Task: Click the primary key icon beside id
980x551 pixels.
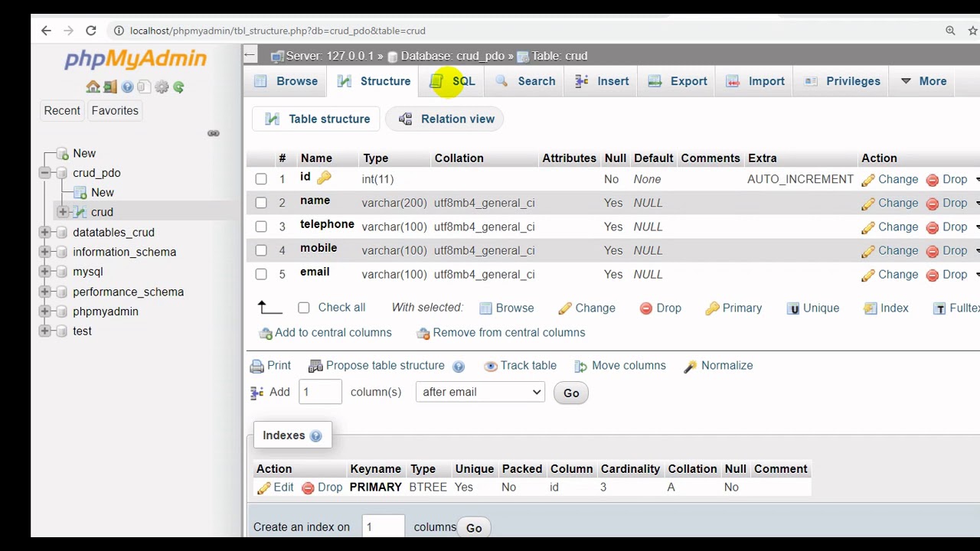Action: [324, 178]
